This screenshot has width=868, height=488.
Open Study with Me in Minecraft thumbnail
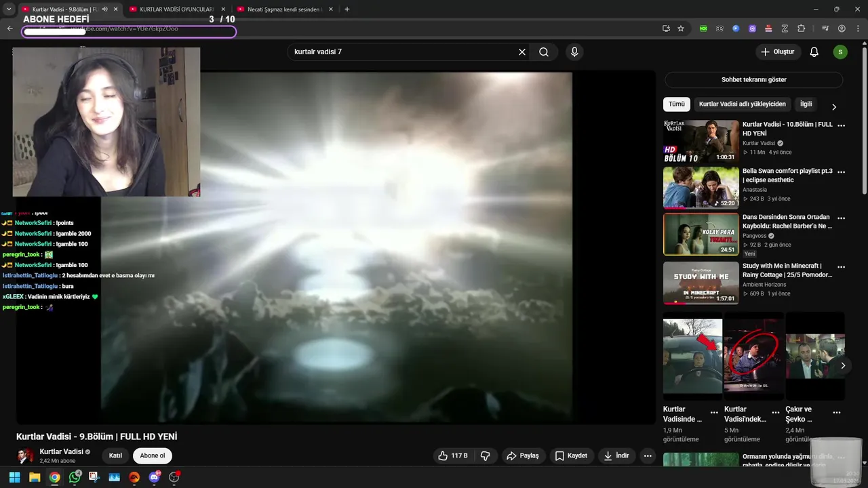(x=701, y=283)
